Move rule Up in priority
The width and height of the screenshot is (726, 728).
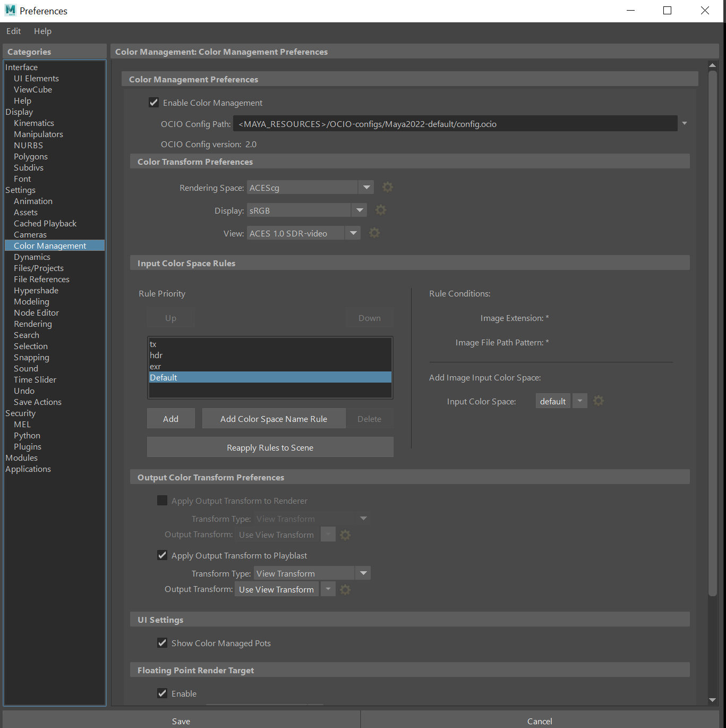[171, 318]
